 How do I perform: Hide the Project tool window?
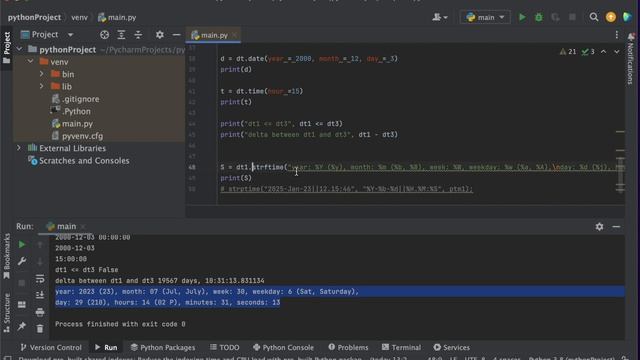pos(176,35)
